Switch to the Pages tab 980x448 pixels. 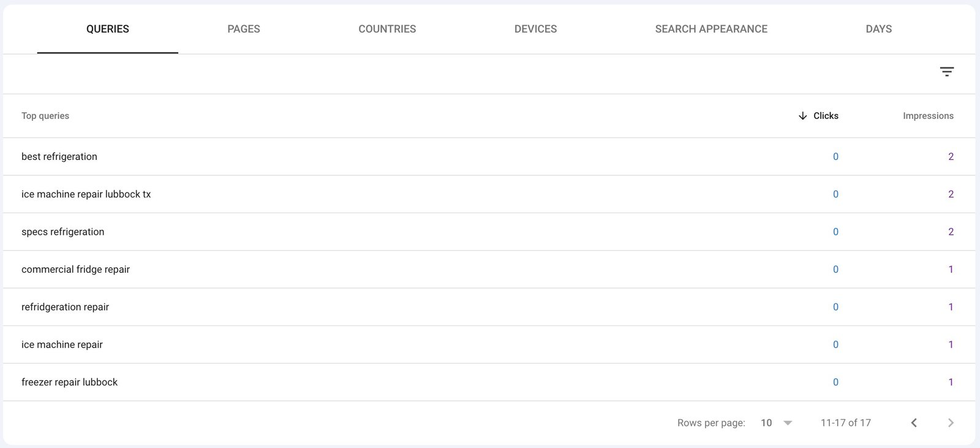click(x=243, y=29)
